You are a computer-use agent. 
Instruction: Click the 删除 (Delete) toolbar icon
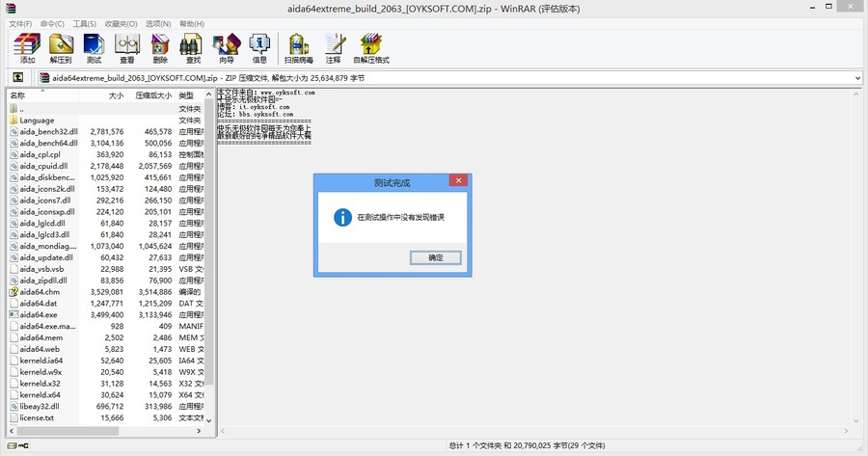click(x=160, y=47)
